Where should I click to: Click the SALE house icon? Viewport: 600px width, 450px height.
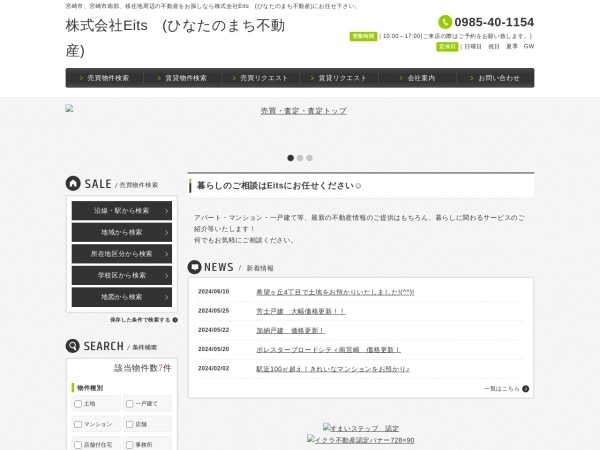point(73,183)
